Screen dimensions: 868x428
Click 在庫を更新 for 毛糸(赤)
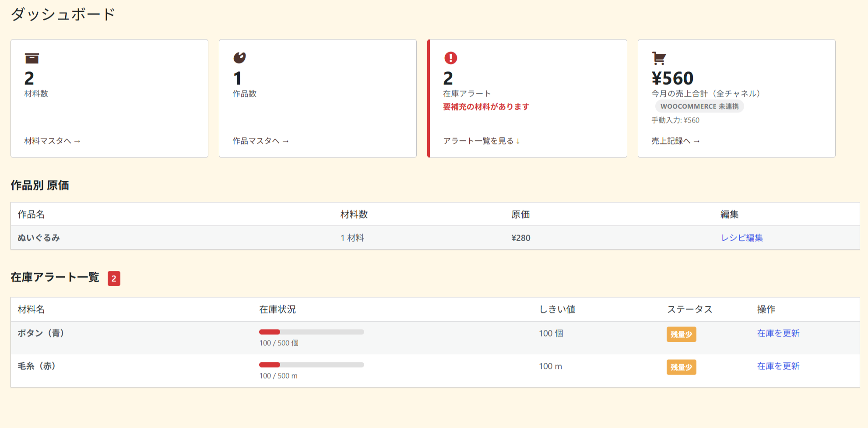click(x=778, y=366)
